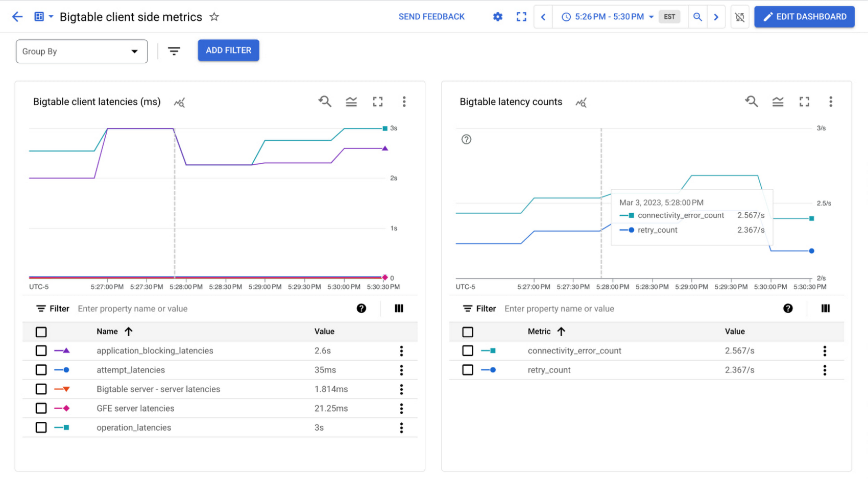Expand latency counts chart to full screen
This screenshot has width=868, height=479.
(x=805, y=102)
